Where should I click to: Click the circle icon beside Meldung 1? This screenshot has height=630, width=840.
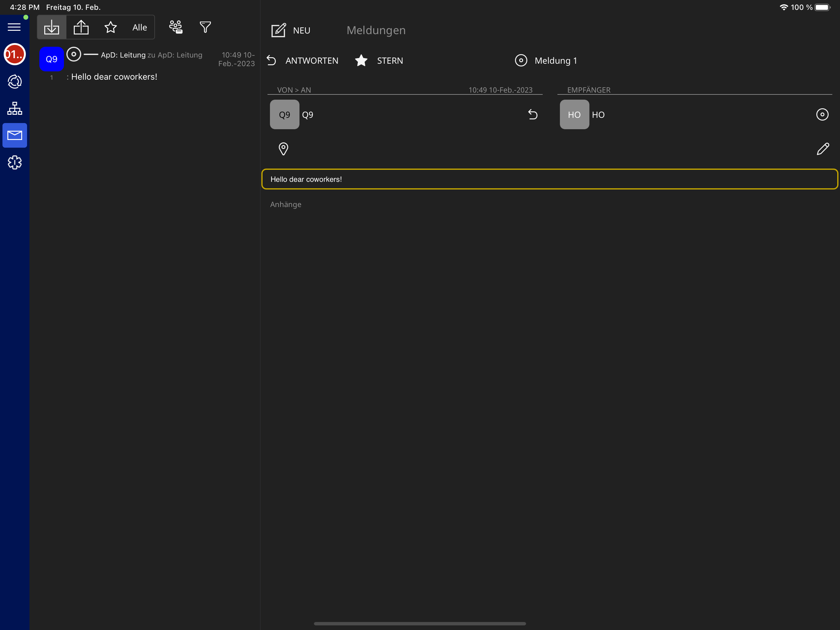point(521,60)
